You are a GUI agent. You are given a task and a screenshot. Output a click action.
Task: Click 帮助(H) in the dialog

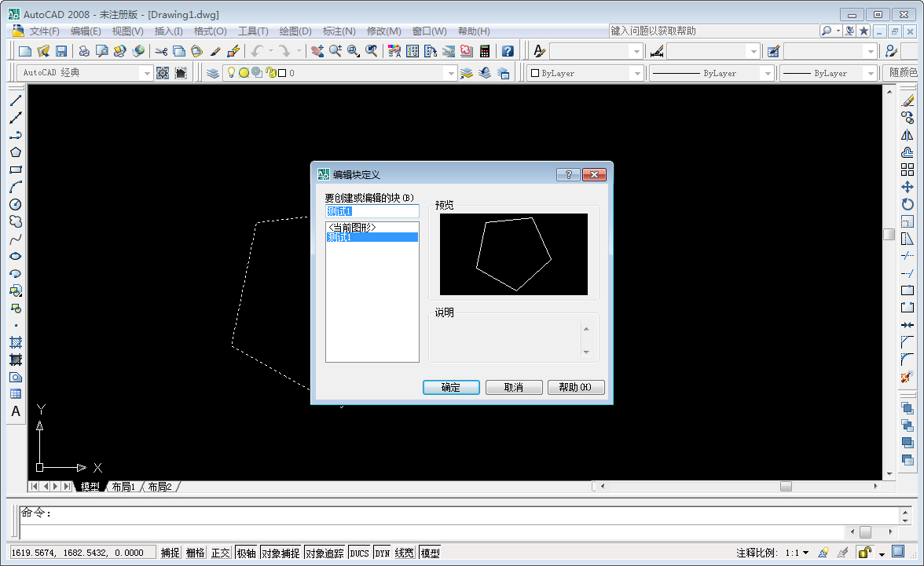pos(576,387)
